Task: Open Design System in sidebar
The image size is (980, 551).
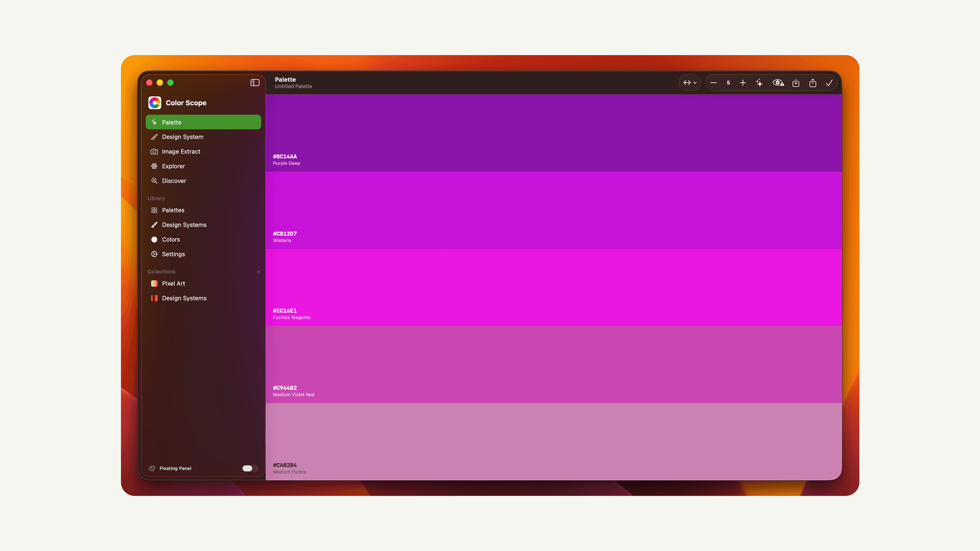Action: click(203, 137)
